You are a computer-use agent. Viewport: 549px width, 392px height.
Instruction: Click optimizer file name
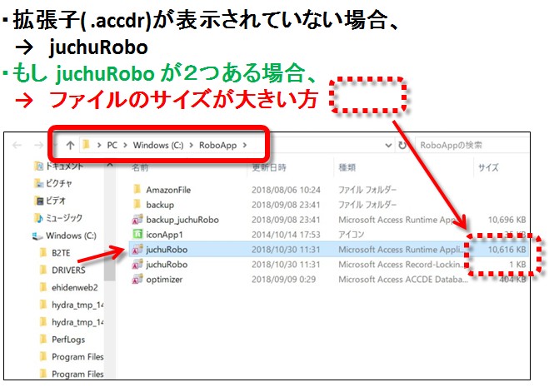coord(164,280)
